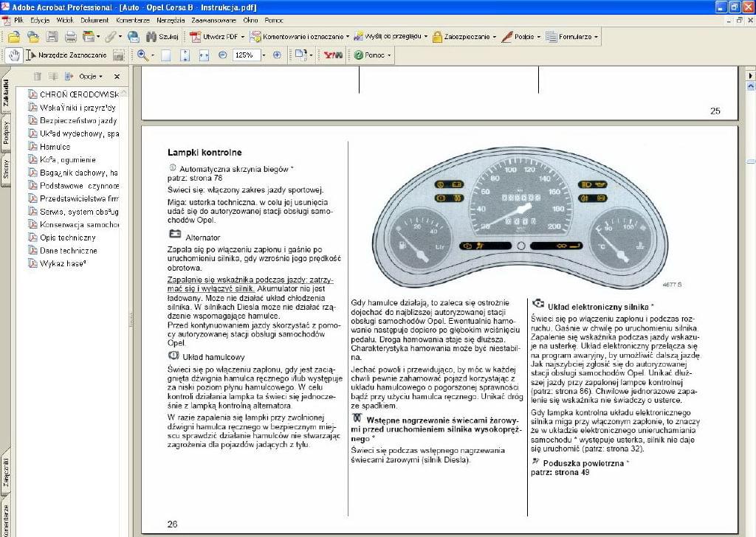Click the Save floppy disk icon

tap(52, 37)
